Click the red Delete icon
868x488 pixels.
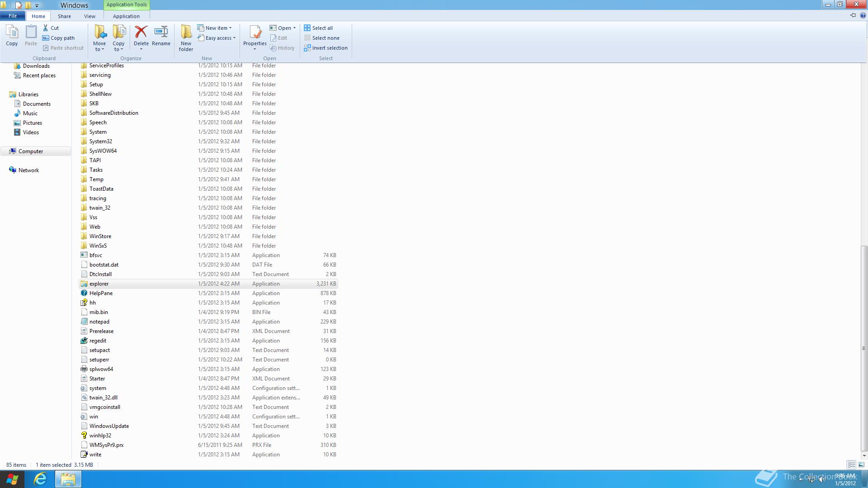click(x=141, y=32)
